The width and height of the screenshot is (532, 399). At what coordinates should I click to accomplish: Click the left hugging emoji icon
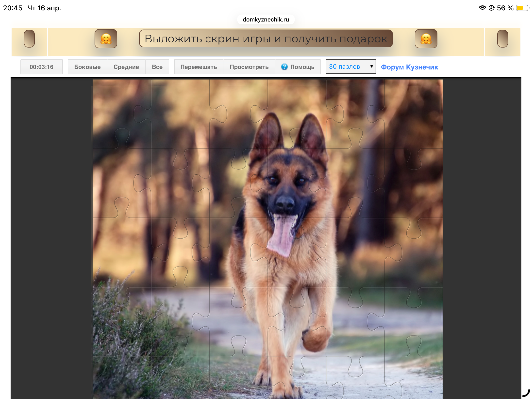tap(106, 39)
